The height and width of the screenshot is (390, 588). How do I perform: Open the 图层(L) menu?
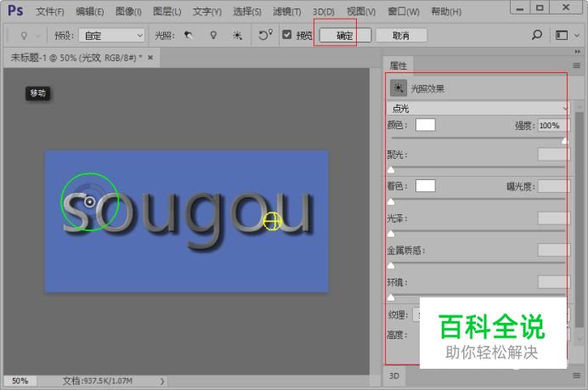click(167, 12)
